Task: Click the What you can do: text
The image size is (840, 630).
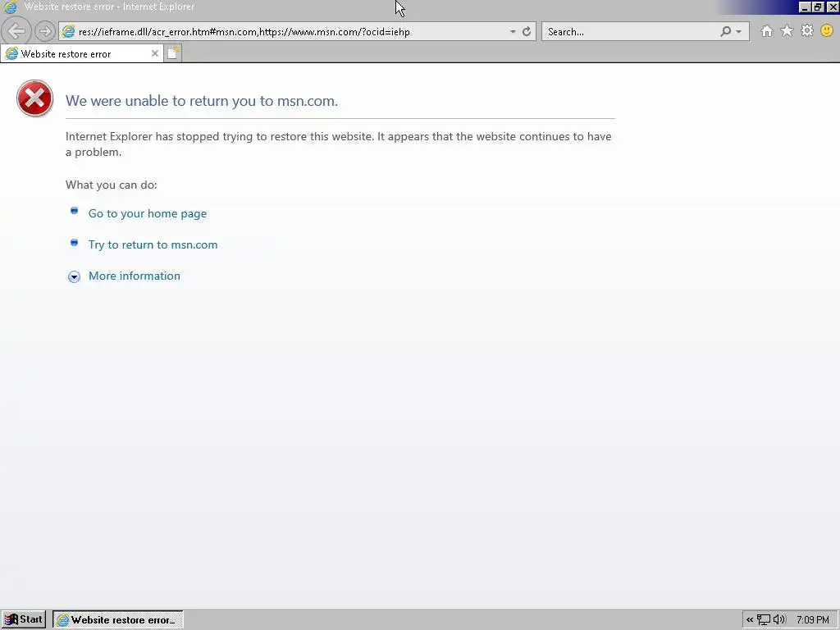Action: tap(112, 185)
